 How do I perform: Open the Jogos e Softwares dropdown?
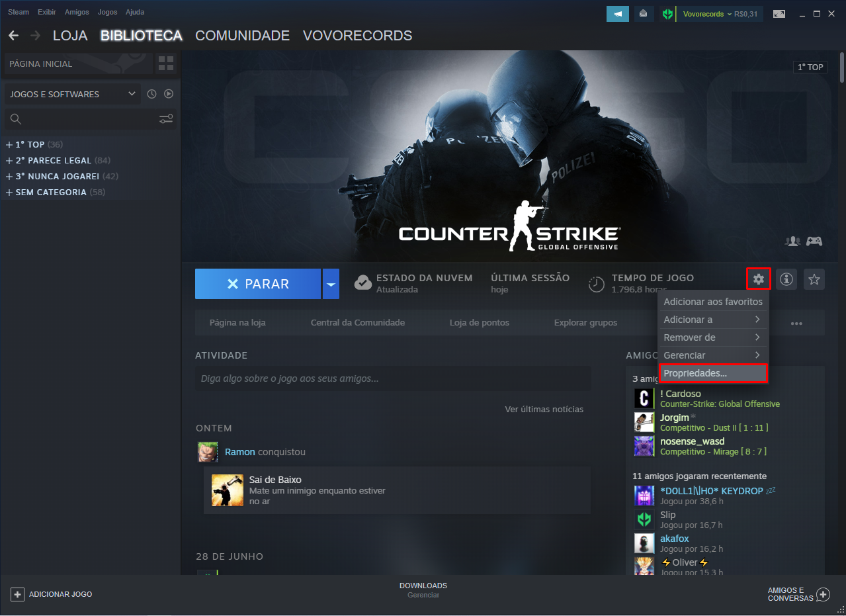pyautogui.click(x=72, y=94)
